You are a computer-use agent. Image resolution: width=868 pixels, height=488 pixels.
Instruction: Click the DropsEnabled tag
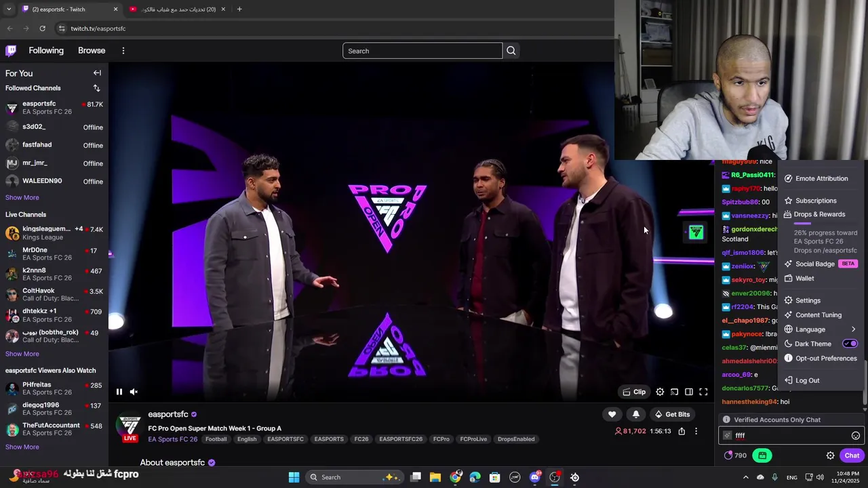tap(516, 439)
